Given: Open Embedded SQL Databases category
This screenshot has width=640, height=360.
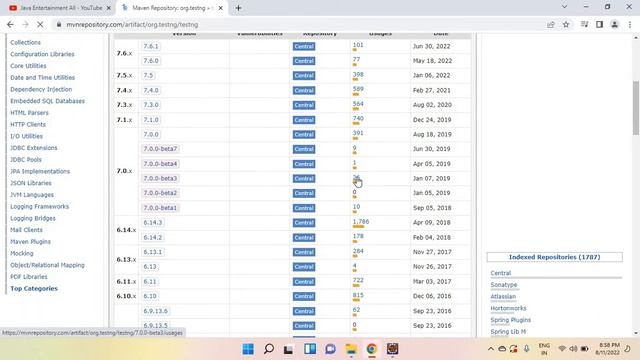Looking at the screenshot, I should pyautogui.click(x=47, y=101).
